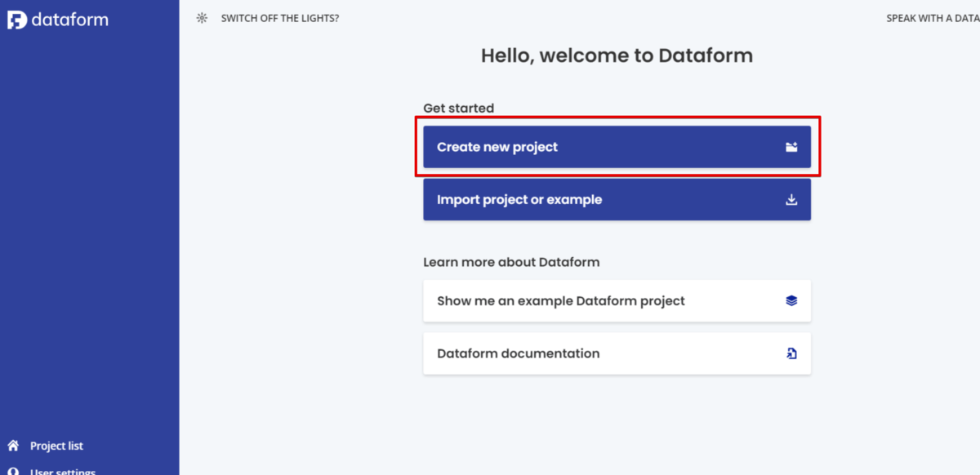Click the Dataform logo icon

coord(17,20)
